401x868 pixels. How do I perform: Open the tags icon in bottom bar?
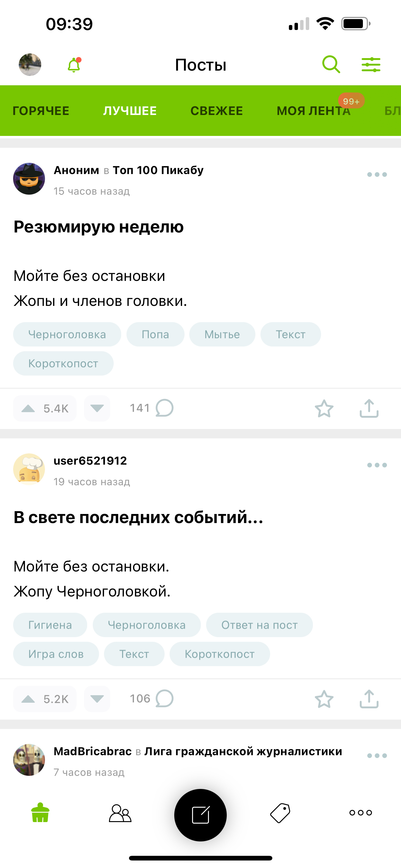point(280,813)
